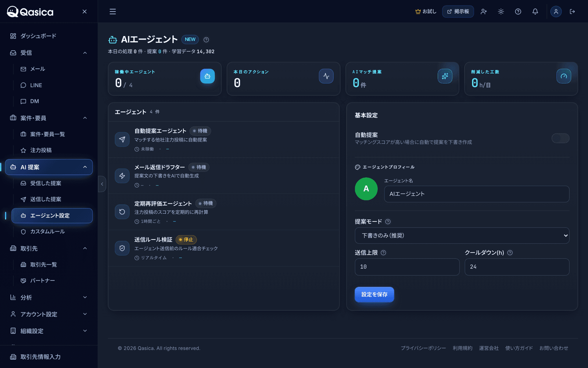
Task: Open the user profile avatar
Action: pos(556,11)
